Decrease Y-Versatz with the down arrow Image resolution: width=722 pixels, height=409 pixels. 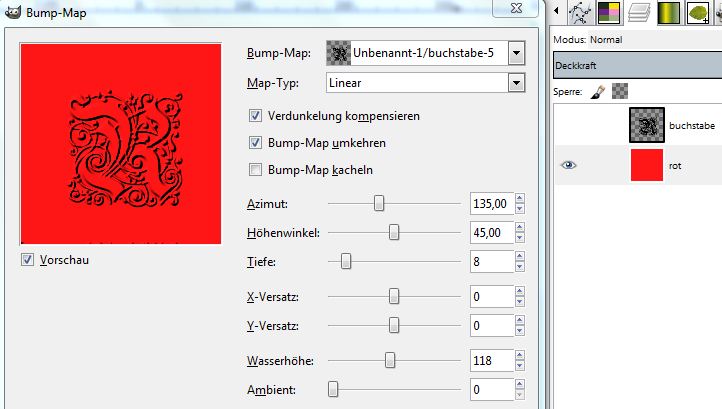tap(520, 331)
